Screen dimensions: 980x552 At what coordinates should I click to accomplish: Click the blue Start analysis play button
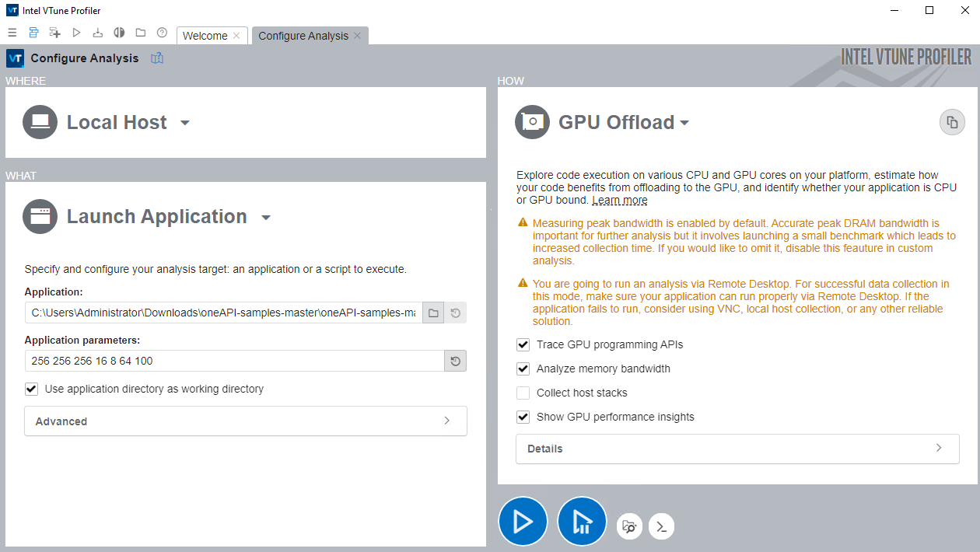coord(523,522)
